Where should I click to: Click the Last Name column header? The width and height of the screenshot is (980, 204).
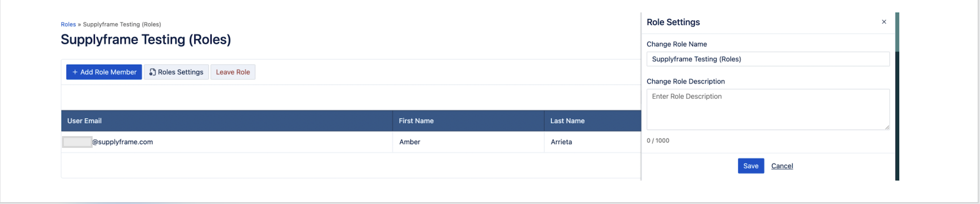click(x=567, y=121)
